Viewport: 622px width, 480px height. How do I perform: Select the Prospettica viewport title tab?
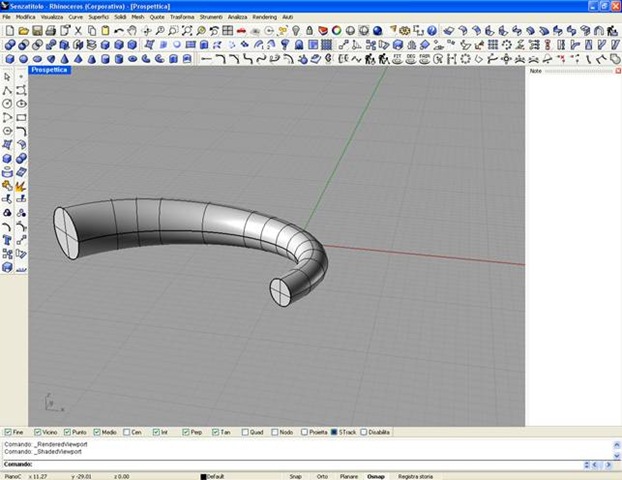(x=48, y=70)
